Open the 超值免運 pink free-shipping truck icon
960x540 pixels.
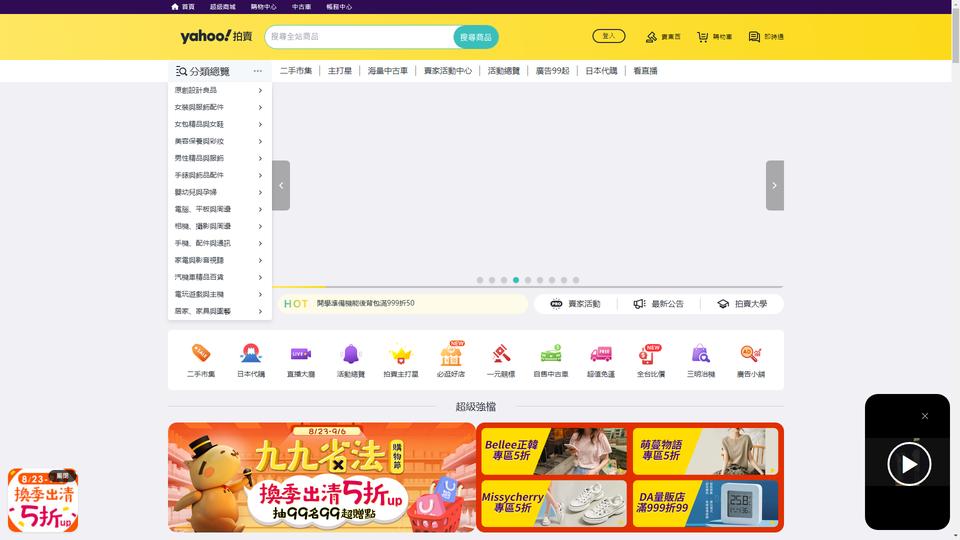click(601, 353)
